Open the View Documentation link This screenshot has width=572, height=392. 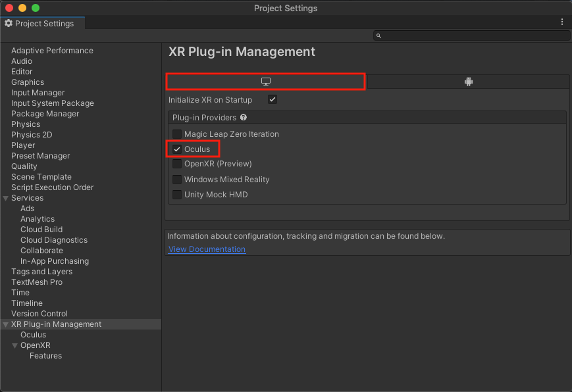pyautogui.click(x=207, y=249)
